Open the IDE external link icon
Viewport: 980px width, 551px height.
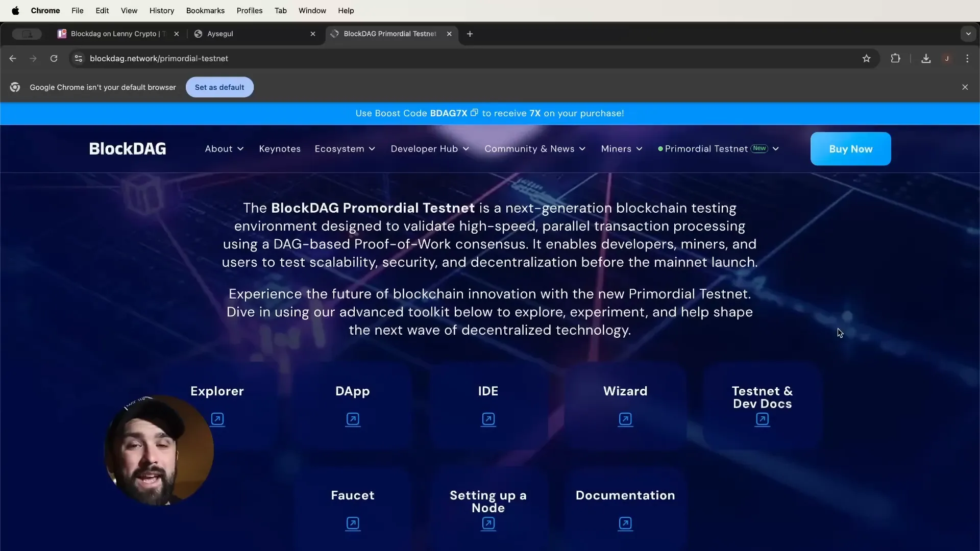tap(488, 419)
